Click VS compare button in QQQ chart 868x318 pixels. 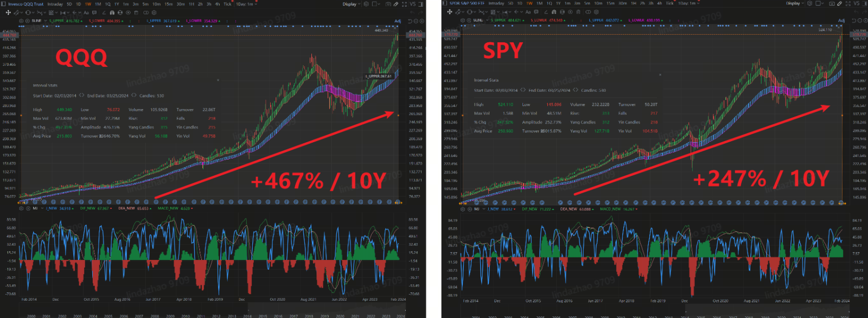[x=412, y=4]
